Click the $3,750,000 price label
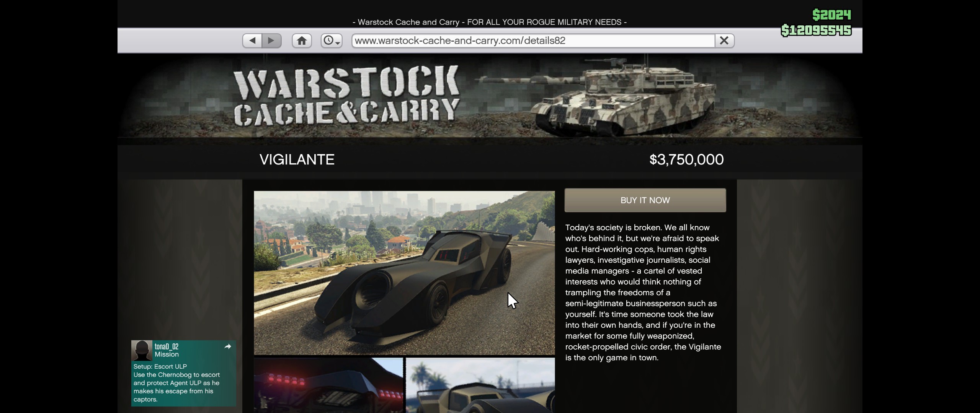Viewport: 980px width, 413px height. (x=686, y=159)
